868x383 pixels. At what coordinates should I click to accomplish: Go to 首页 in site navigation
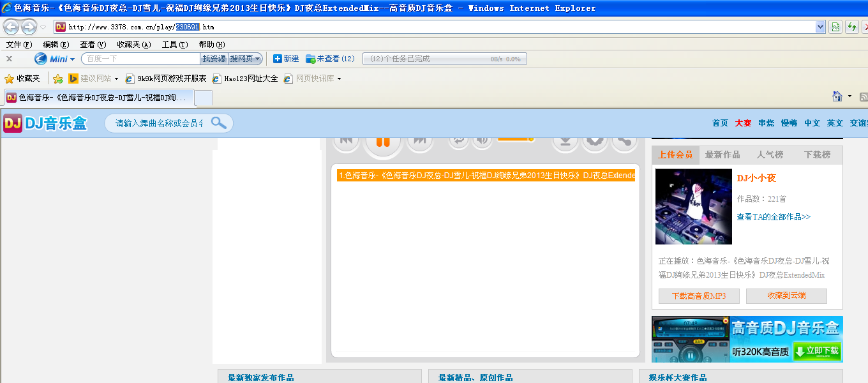720,123
